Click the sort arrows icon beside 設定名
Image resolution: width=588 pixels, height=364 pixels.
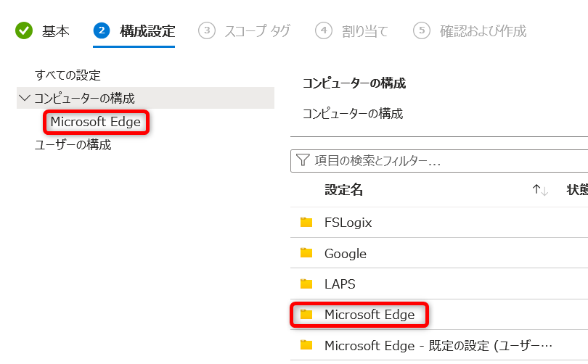(540, 190)
